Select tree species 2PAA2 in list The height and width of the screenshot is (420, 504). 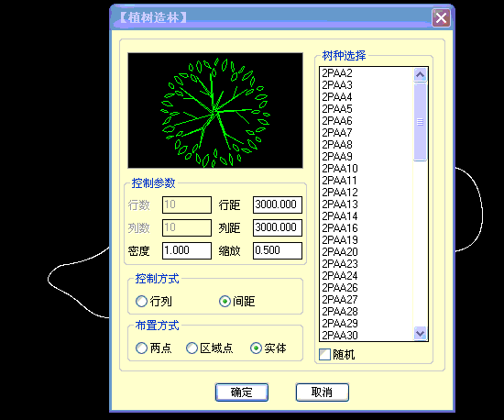click(x=337, y=73)
